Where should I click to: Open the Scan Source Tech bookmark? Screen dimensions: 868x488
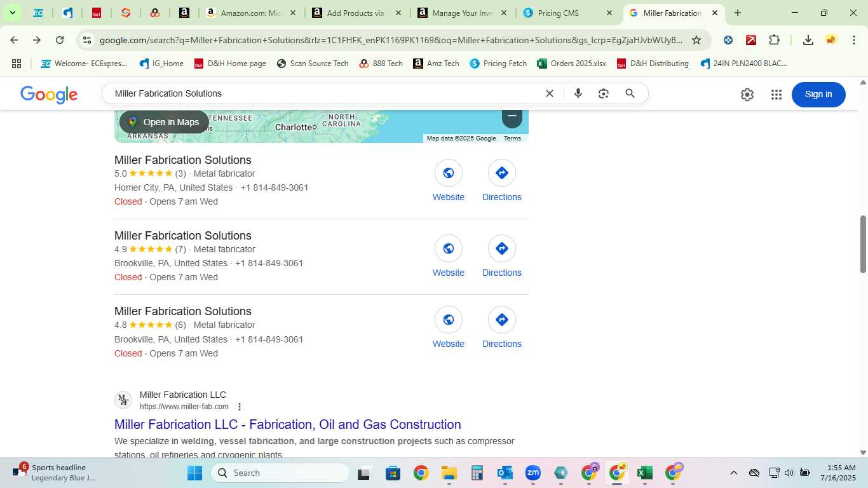point(313,64)
